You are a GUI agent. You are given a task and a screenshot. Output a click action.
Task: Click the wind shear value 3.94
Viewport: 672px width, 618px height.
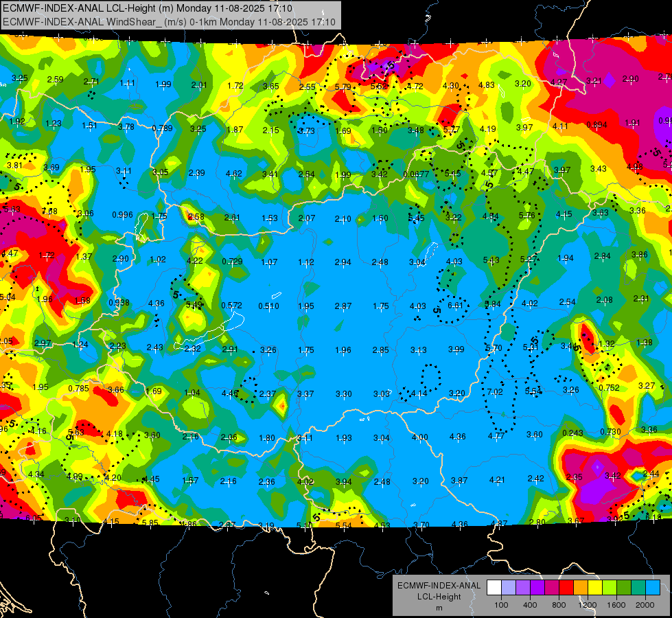[x=344, y=482]
